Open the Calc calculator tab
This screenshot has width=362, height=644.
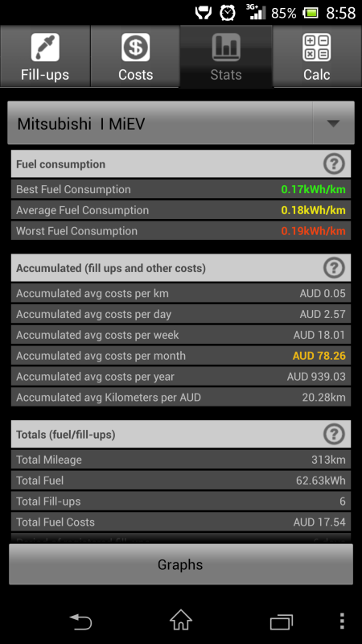pyautogui.click(x=317, y=56)
